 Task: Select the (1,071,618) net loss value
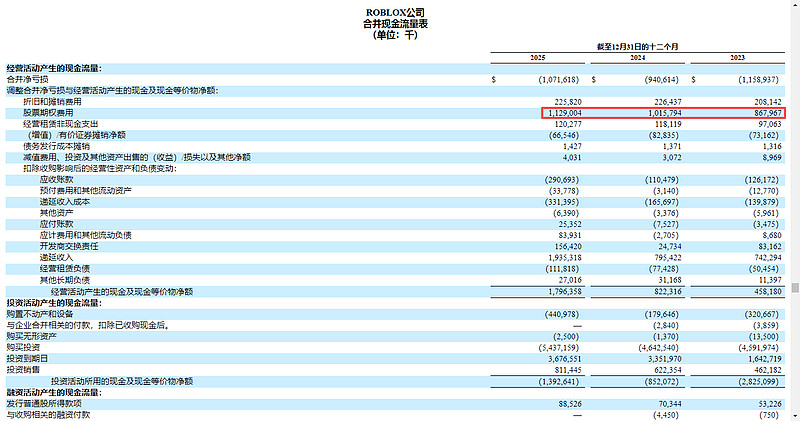[559, 80]
